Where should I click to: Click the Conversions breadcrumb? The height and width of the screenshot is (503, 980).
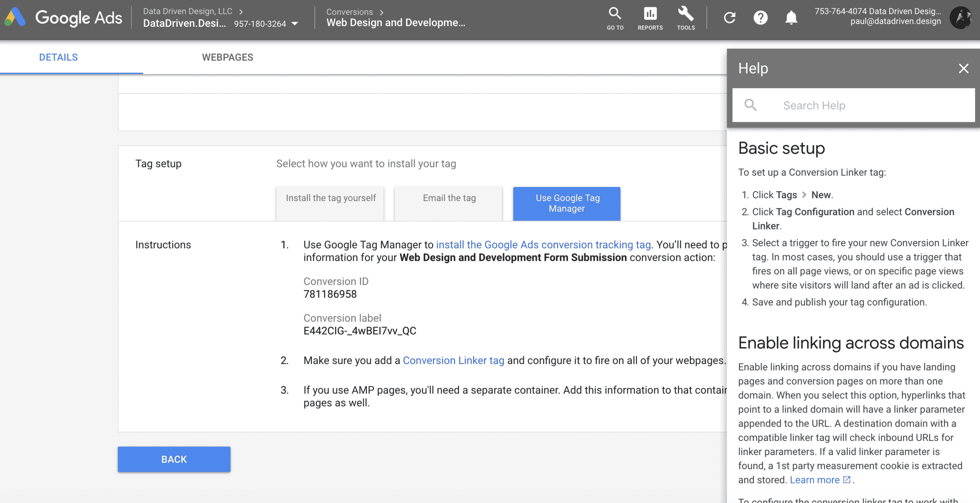tap(349, 12)
